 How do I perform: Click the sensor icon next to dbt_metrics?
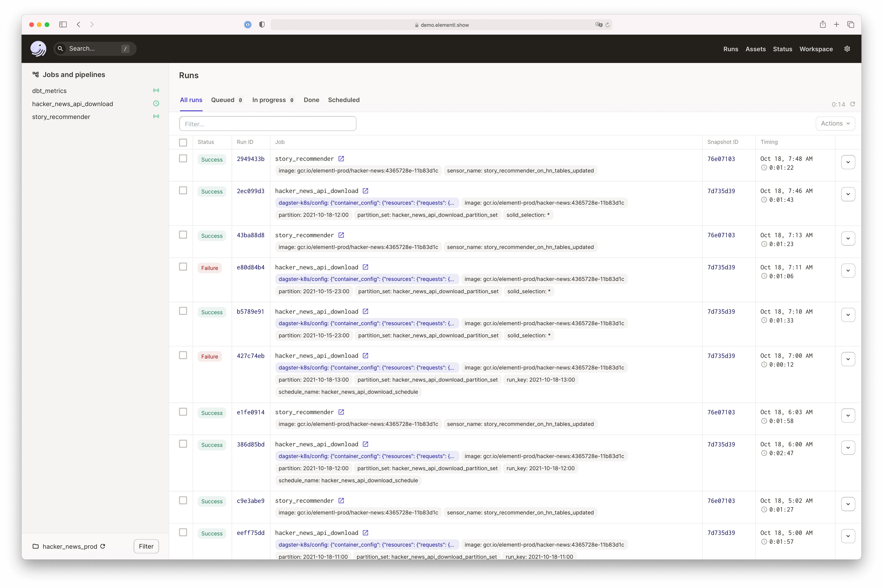coord(156,90)
